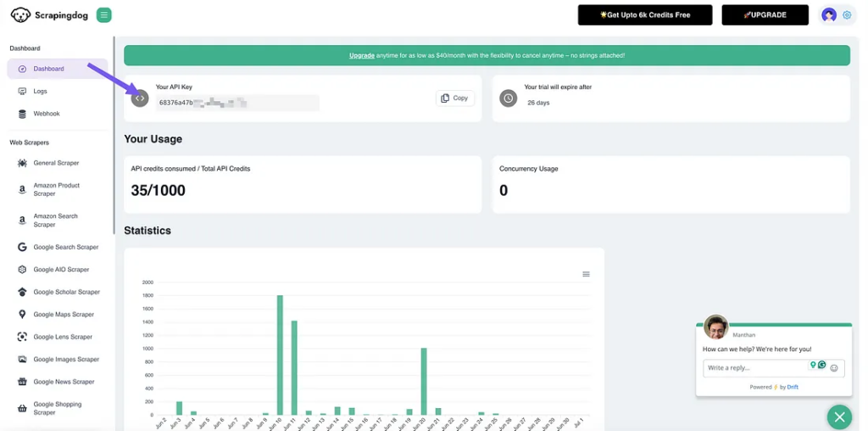
Task: Click Get Upto 6k Credits Free button
Action: pos(645,15)
